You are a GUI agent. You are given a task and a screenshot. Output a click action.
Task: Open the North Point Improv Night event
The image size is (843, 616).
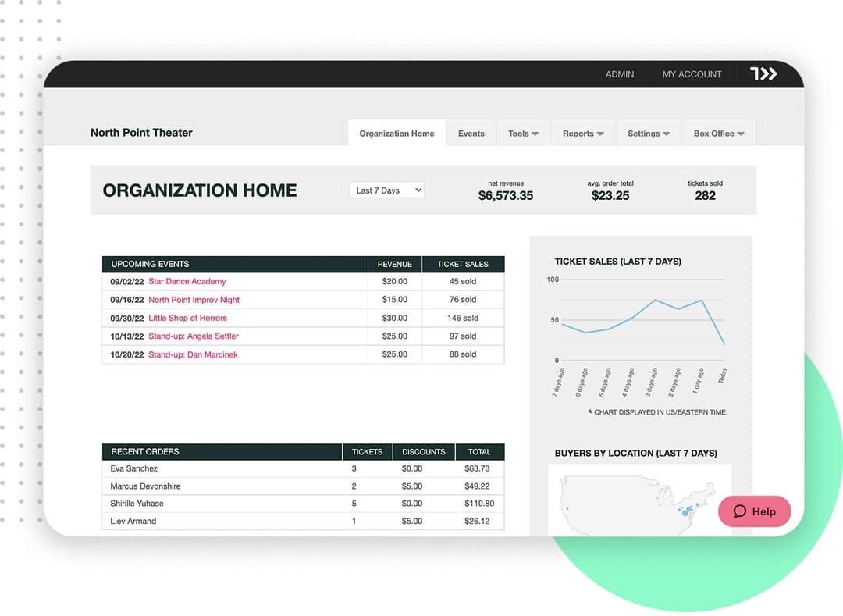194,300
